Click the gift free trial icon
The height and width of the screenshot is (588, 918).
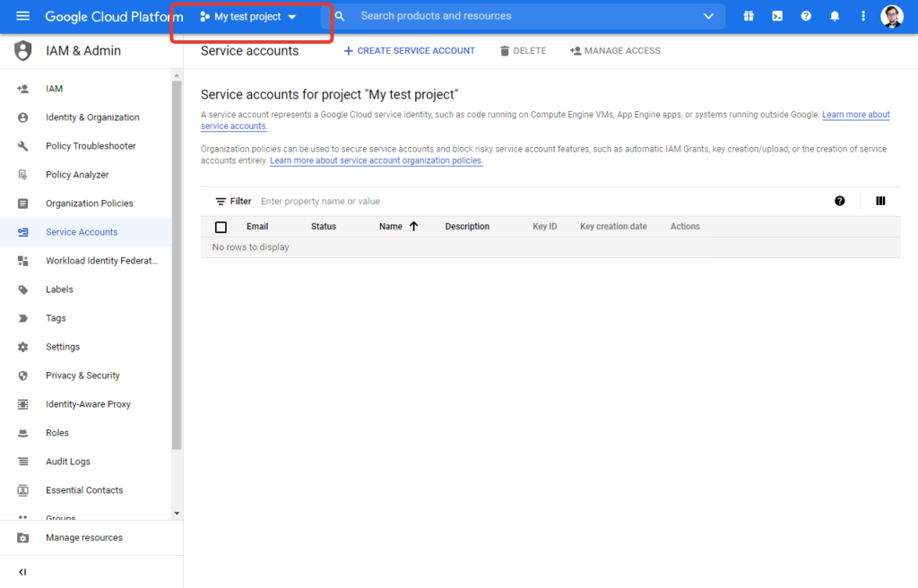click(x=749, y=16)
